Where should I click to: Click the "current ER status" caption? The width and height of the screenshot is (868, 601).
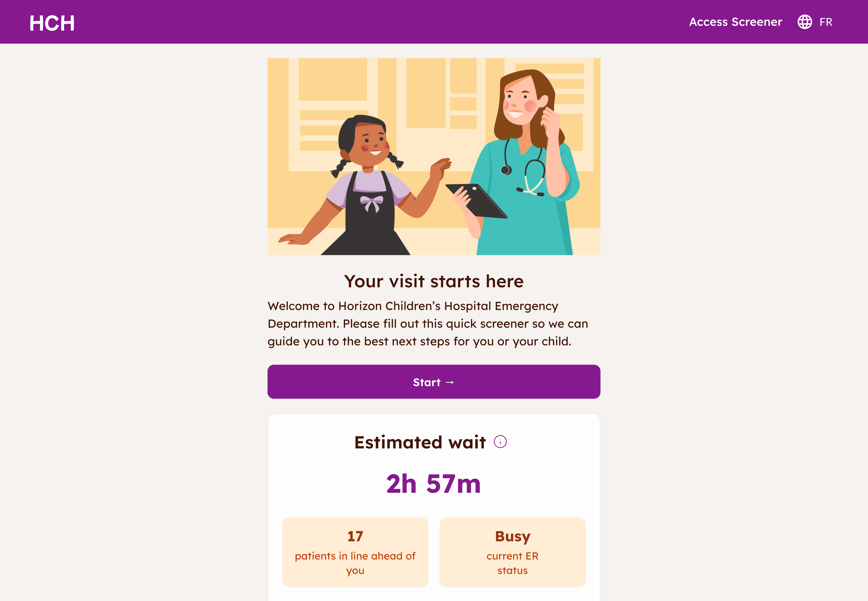pyautogui.click(x=513, y=563)
